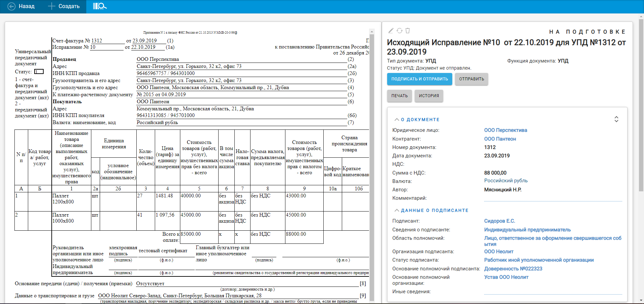This screenshot has height=304, width=644.
Task: Click the НА ПОДГОТОВКЕ status label
Action: [x=587, y=32]
